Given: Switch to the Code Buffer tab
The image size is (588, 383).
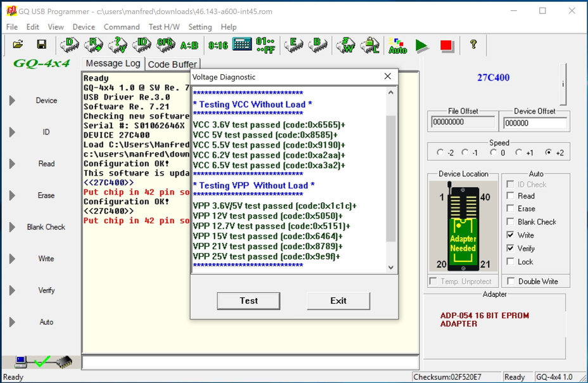Looking at the screenshot, I should tap(172, 64).
